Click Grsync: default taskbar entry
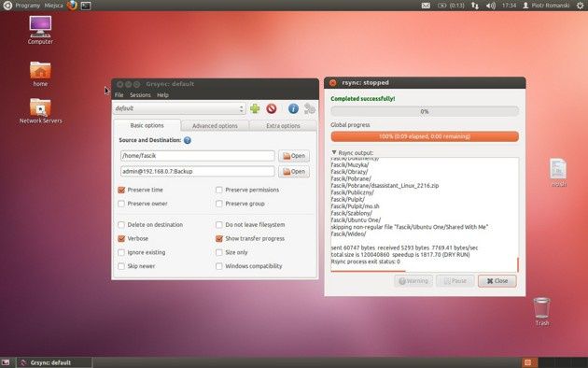Image resolution: width=588 pixels, height=368 pixels. 54,362
